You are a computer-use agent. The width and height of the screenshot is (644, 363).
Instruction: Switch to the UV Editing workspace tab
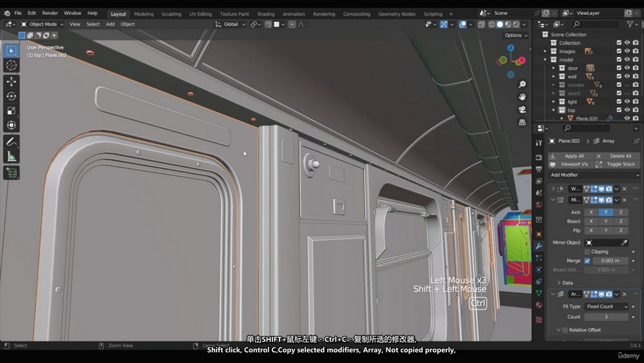pyautogui.click(x=200, y=14)
